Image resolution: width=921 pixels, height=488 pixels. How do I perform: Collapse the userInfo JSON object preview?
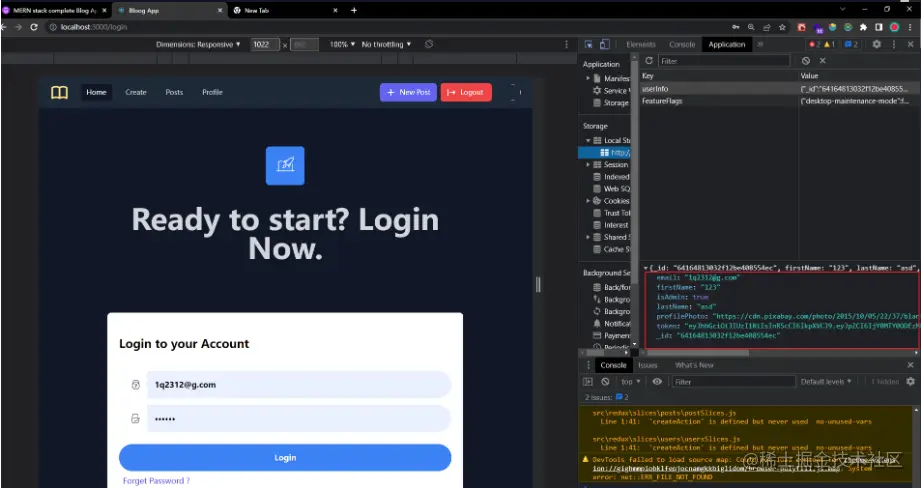[x=646, y=268]
